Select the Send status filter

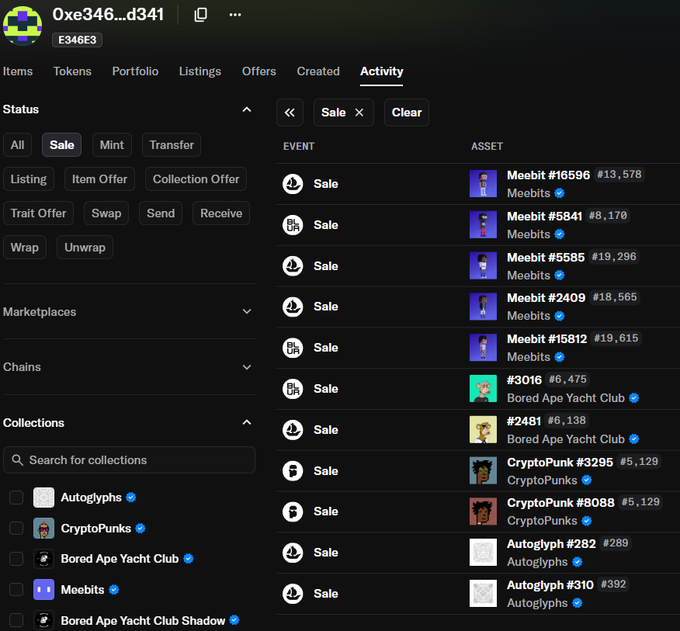coord(160,213)
